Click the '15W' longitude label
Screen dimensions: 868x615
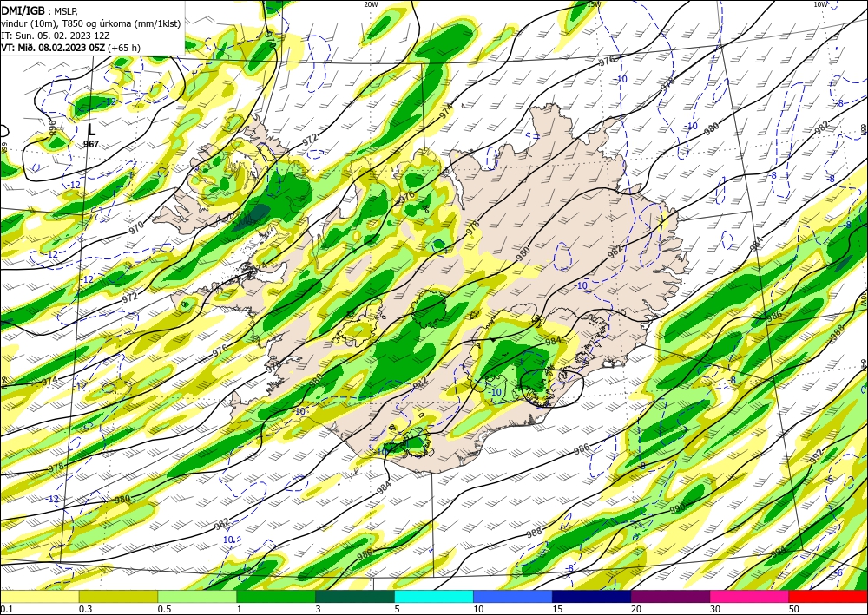point(594,4)
